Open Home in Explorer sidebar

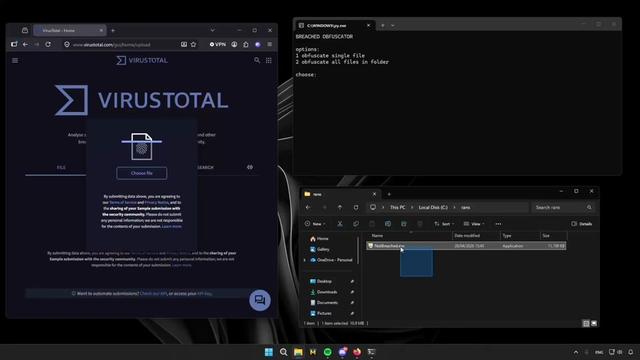pyautogui.click(x=319, y=238)
